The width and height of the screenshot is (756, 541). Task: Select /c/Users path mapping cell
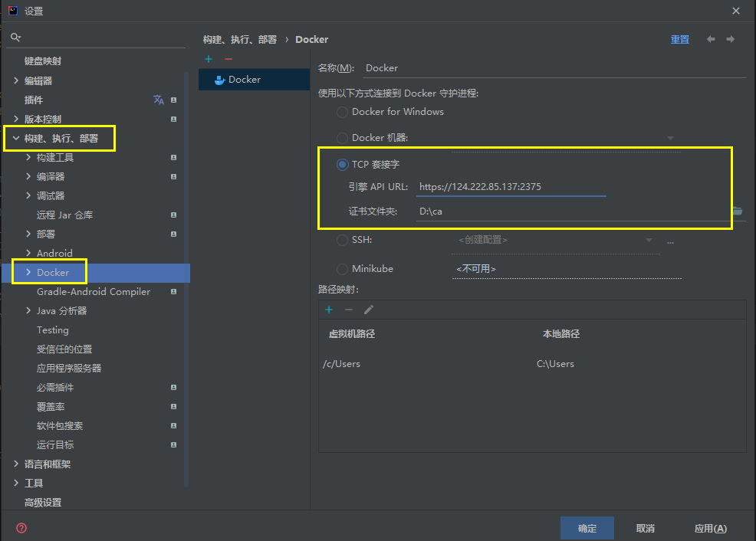pos(341,364)
